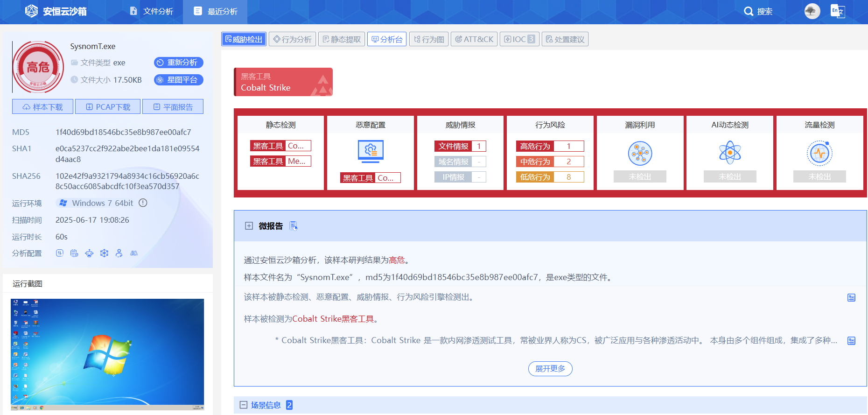Collapse the 场景信息 section

[x=243, y=405]
